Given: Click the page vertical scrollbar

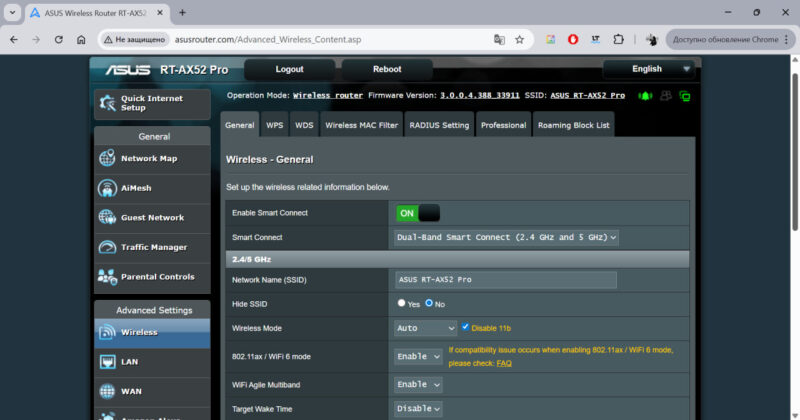Looking at the screenshot, I should (x=795, y=152).
